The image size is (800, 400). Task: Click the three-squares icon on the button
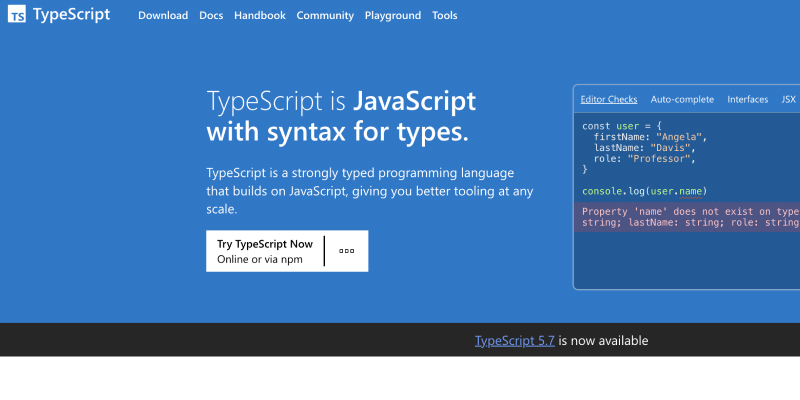(346, 251)
